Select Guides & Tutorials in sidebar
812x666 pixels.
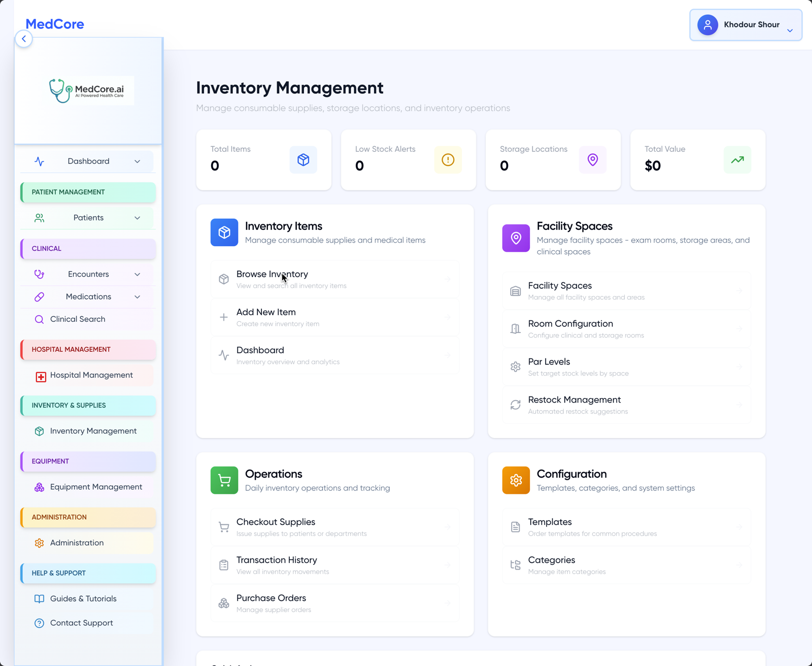(83, 598)
